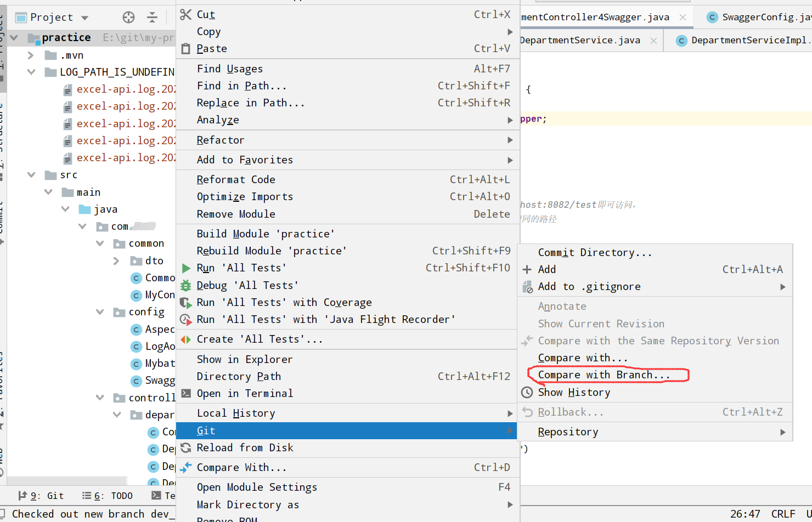
Task: Click the green Run 'All Tests' arrow icon
Action: click(x=186, y=268)
